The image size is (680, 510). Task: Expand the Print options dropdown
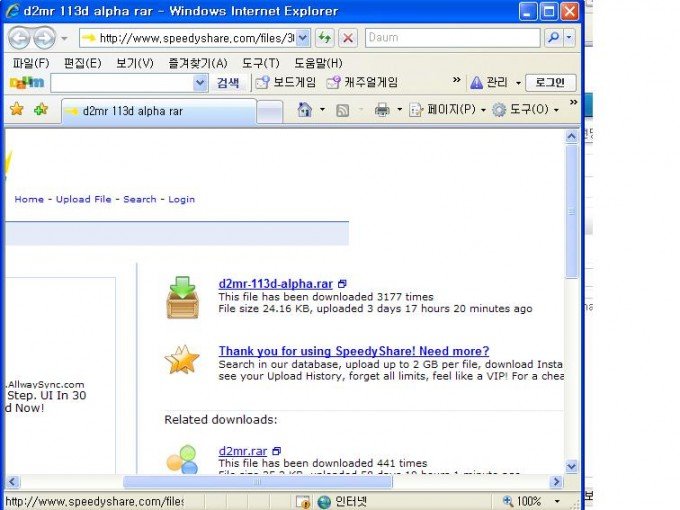[399, 109]
